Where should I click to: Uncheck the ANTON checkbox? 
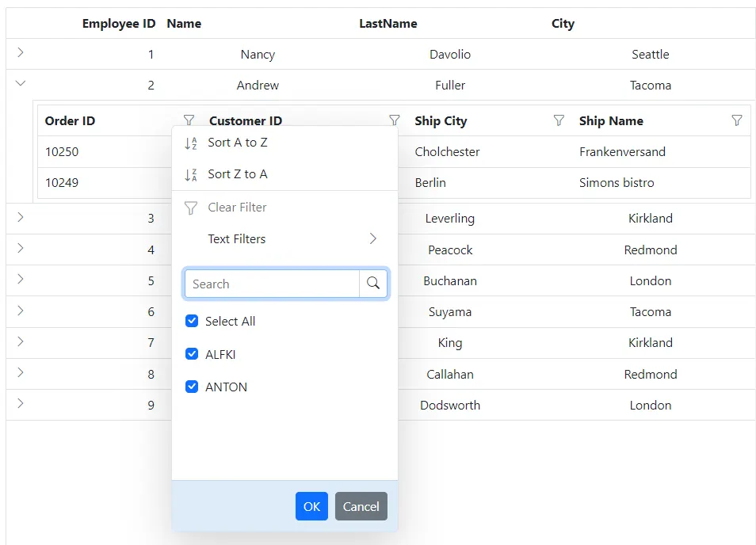[x=192, y=387]
